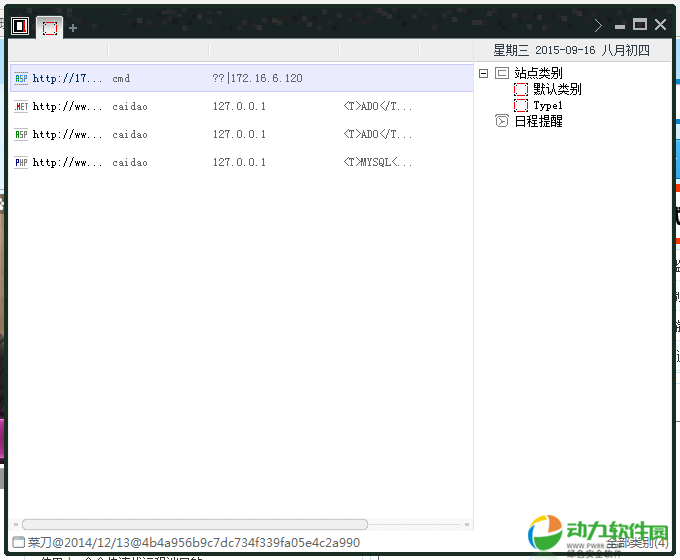Select the Type1 category
Viewport: 680px width, 560px height.
point(548,105)
